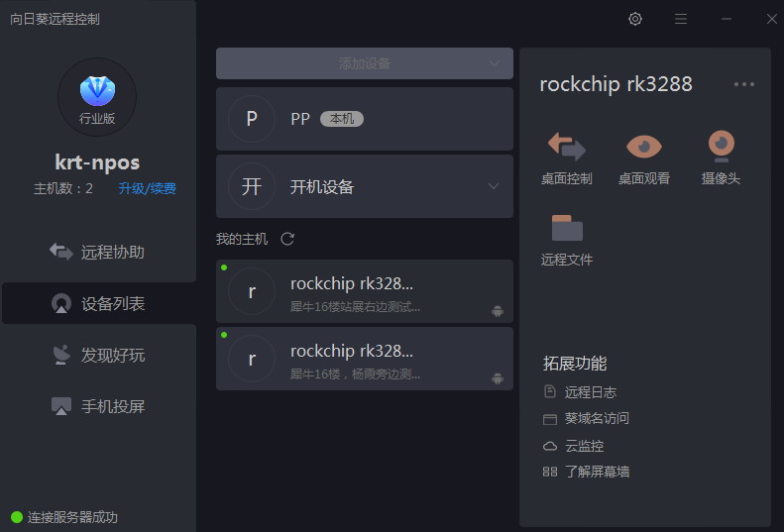Click the 本机 badge next to PP
The width and height of the screenshot is (784, 532).
(342, 119)
